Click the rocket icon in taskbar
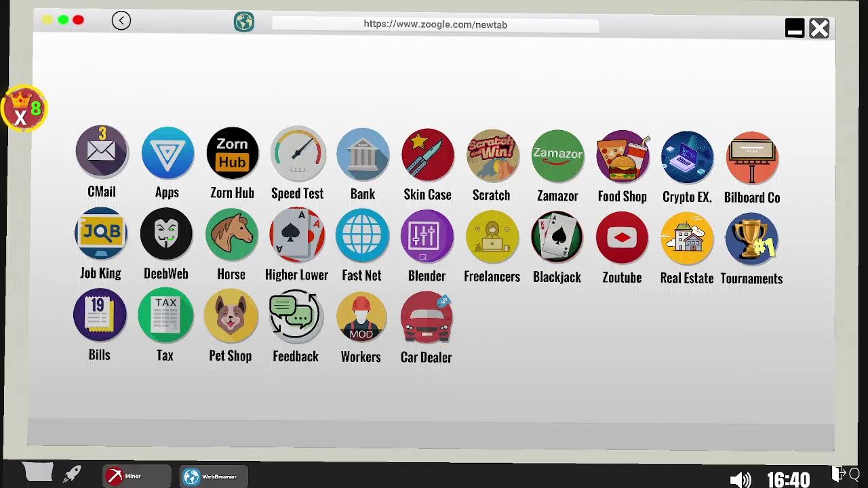This screenshot has height=488, width=868. coord(72,474)
